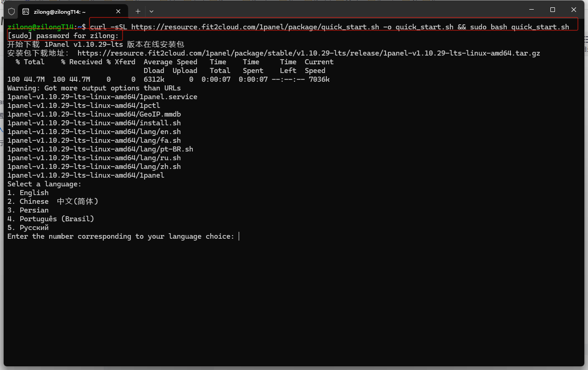Click the '3. Persian' option line

(28, 210)
